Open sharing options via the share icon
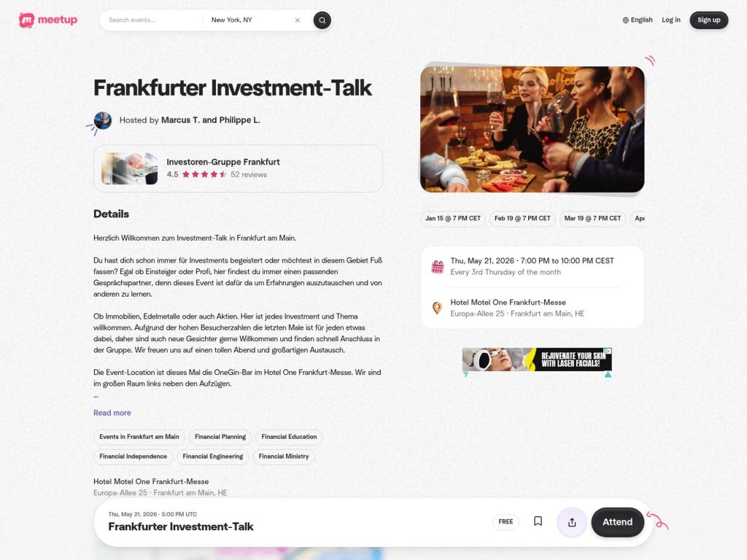 572,521
